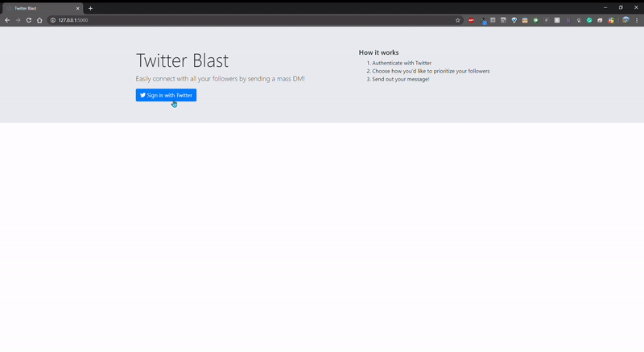Viewport: 644px width, 352px height.
Task: Open the Chrome three-dot menu
Action: pos(637,20)
